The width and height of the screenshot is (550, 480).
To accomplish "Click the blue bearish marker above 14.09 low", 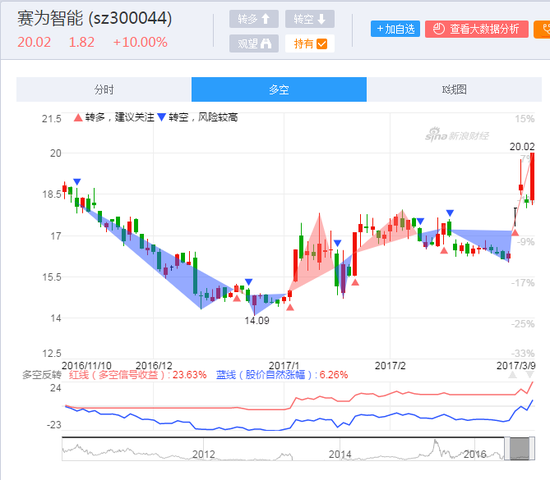I will point(249,282).
